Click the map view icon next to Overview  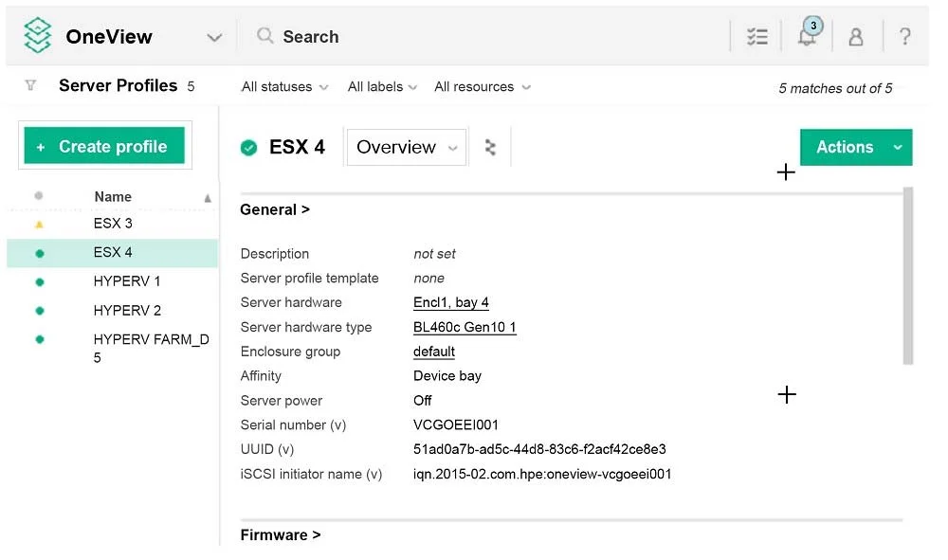[x=490, y=148]
